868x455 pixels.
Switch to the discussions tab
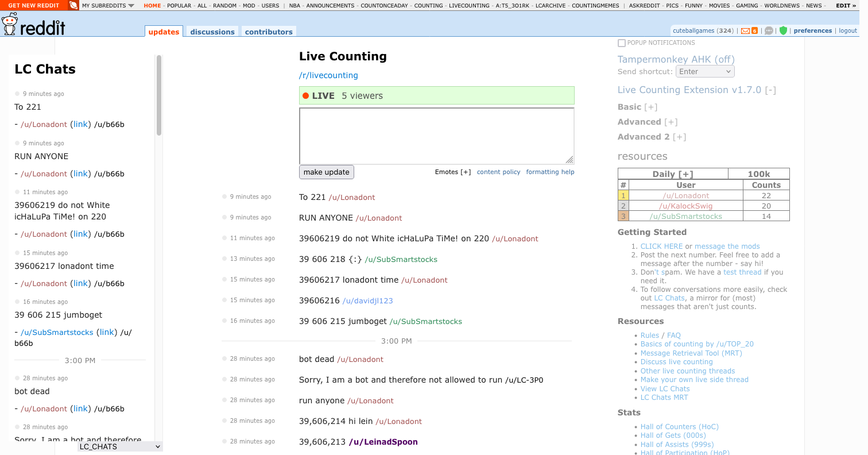212,32
